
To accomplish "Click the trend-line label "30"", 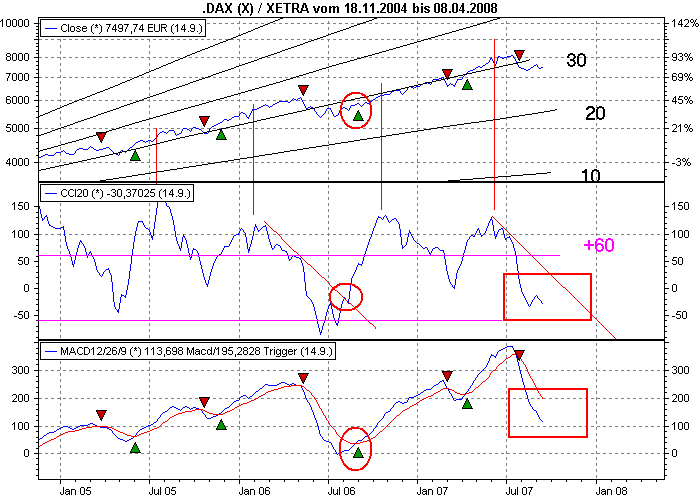I will pyautogui.click(x=576, y=60).
